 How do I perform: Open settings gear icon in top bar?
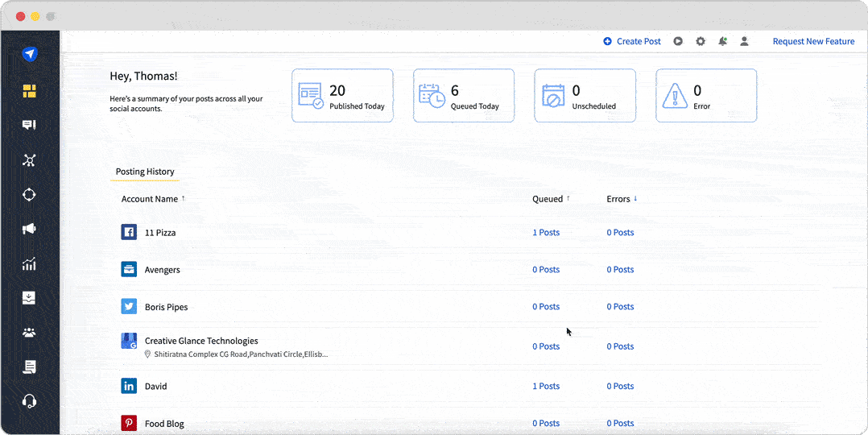[701, 41]
